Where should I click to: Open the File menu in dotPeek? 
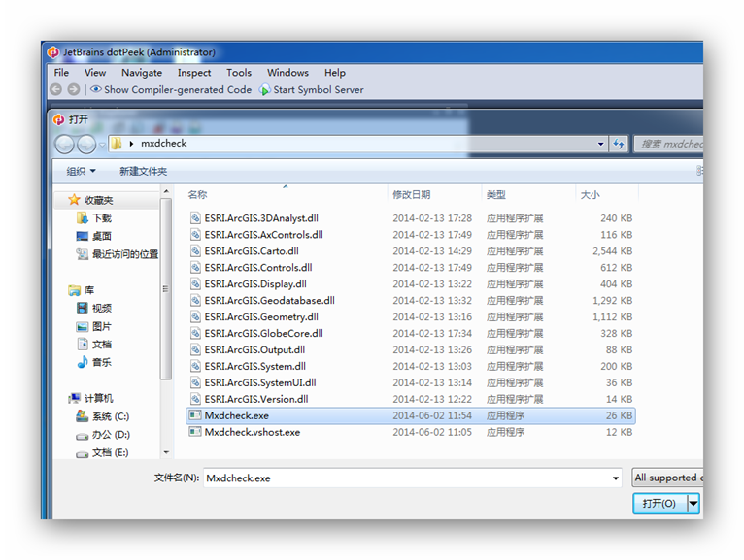(61, 73)
